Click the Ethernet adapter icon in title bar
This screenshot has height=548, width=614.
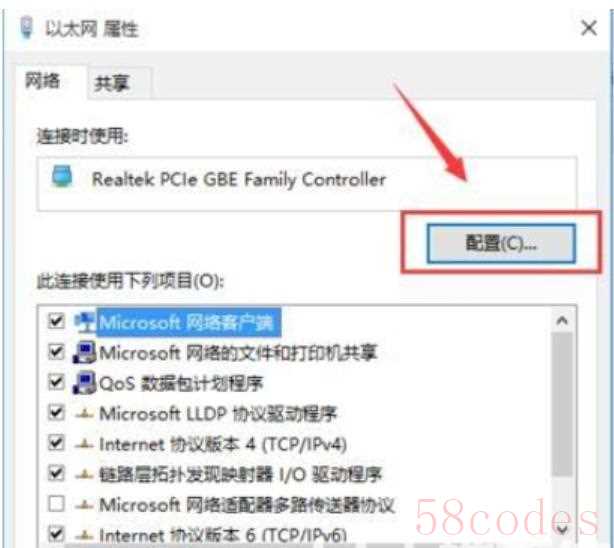[27, 28]
